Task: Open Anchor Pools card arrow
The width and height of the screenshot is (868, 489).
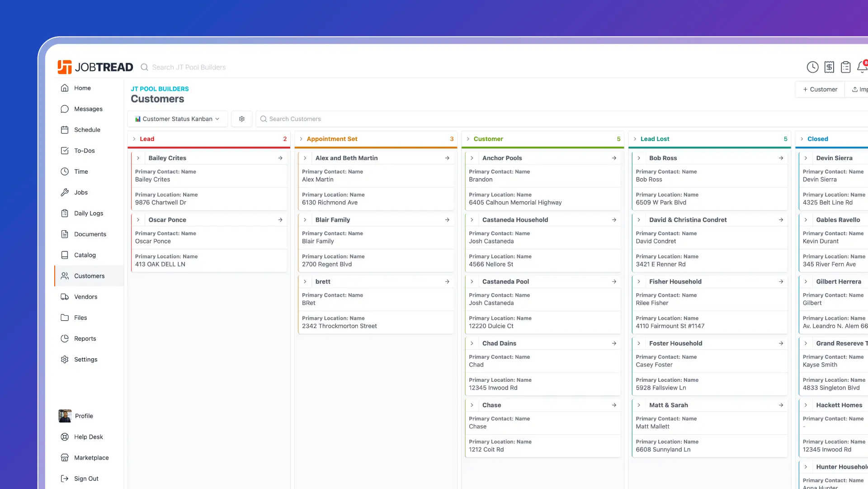Action: [614, 158]
